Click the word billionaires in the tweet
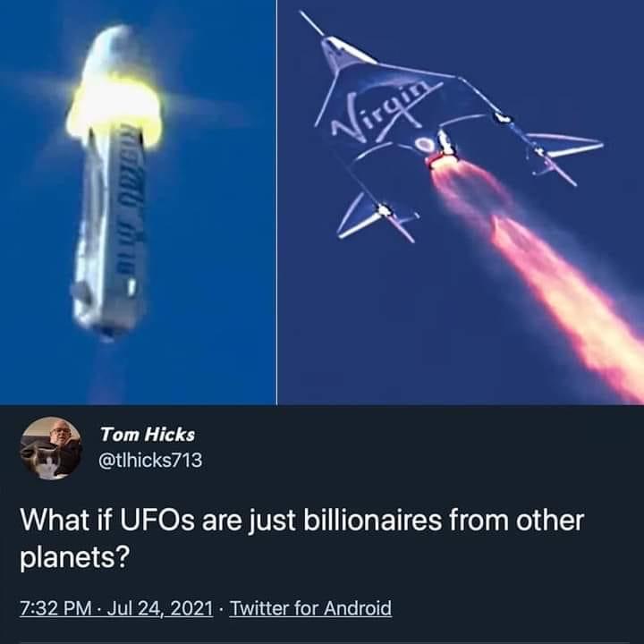The height and width of the screenshot is (644, 644). click(x=372, y=521)
